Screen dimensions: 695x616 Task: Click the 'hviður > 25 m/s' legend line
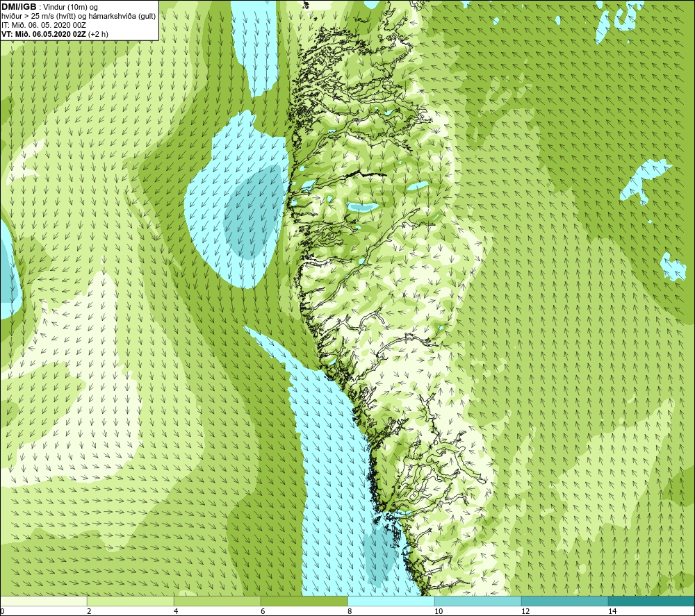79,17
